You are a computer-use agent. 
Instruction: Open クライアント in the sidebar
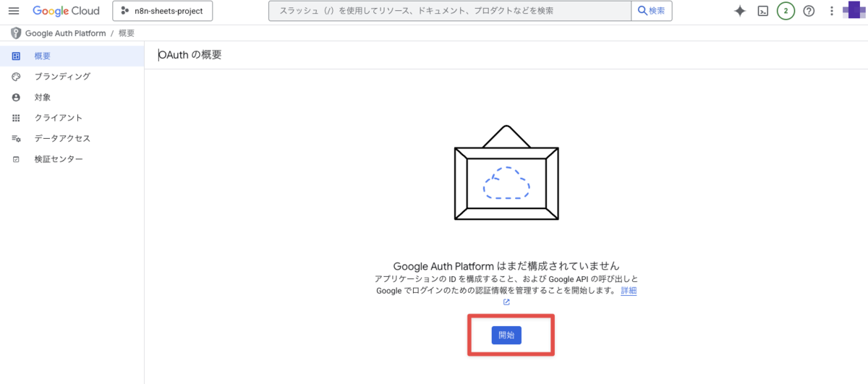pos(72,118)
